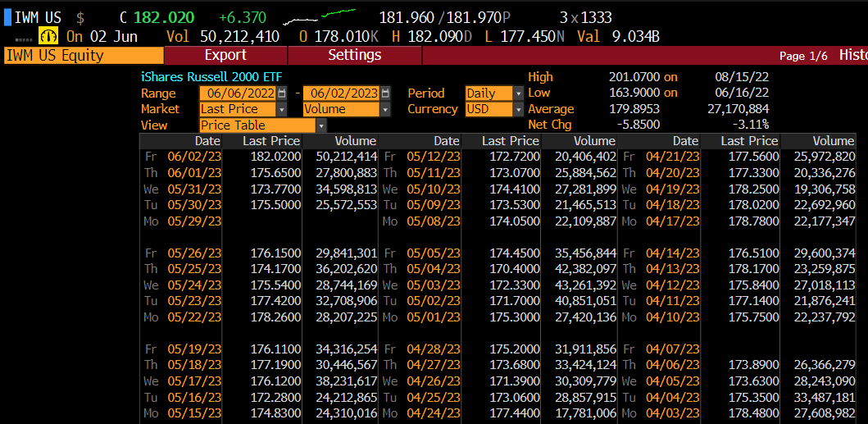Select the 05/09/23 date cell

[x=433, y=205]
